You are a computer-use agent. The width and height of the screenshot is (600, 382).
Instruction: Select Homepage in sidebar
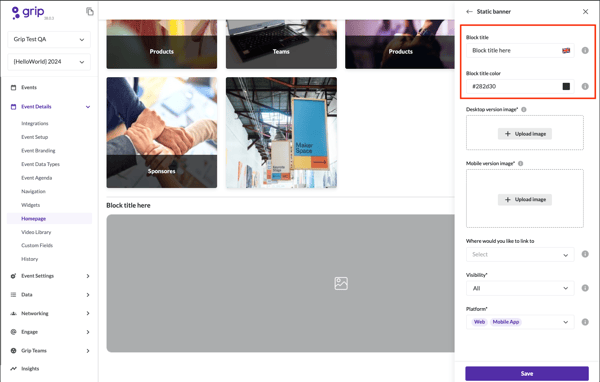click(49, 219)
